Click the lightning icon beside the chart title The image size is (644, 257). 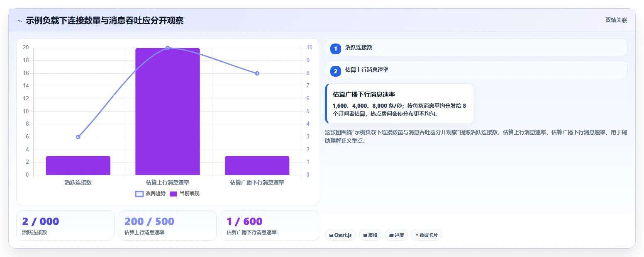click(20, 21)
